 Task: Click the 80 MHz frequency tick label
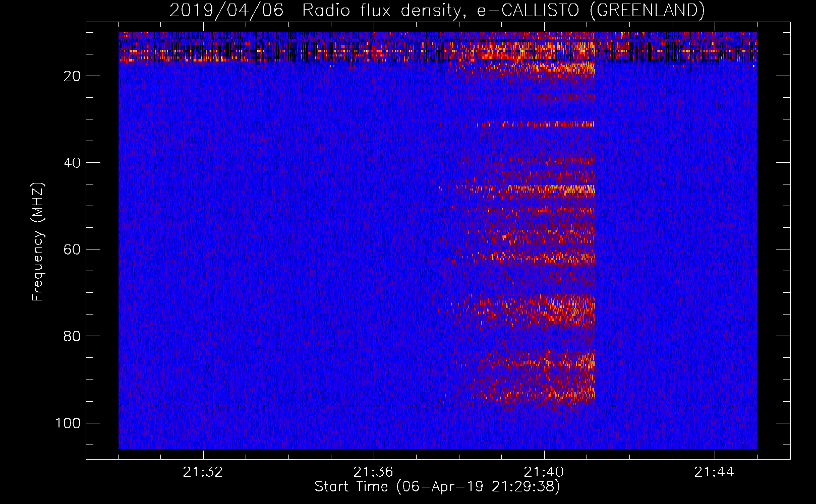pyautogui.click(x=72, y=336)
